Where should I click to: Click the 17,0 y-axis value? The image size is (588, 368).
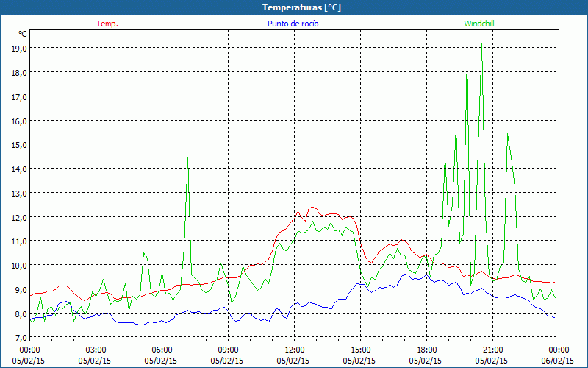(19, 96)
